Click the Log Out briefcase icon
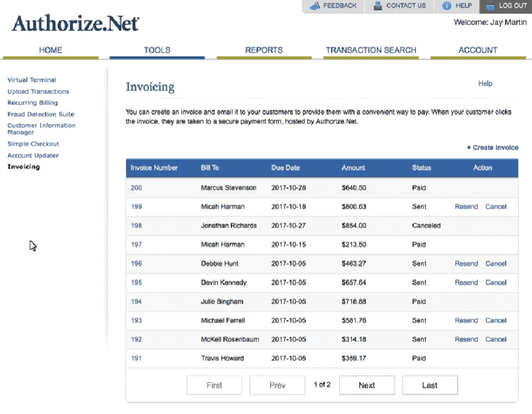This screenshot has width=532, height=414. [x=490, y=6]
